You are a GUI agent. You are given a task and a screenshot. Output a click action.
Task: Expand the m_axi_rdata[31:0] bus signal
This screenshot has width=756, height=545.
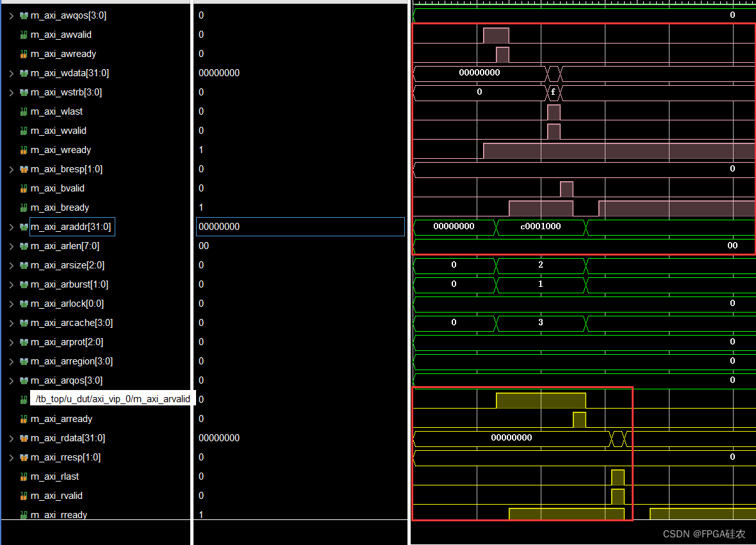(x=11, y=438)
